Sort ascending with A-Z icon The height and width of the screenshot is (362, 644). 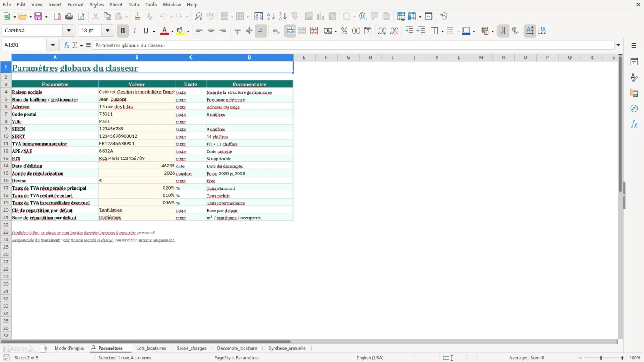tap(271, 17)
